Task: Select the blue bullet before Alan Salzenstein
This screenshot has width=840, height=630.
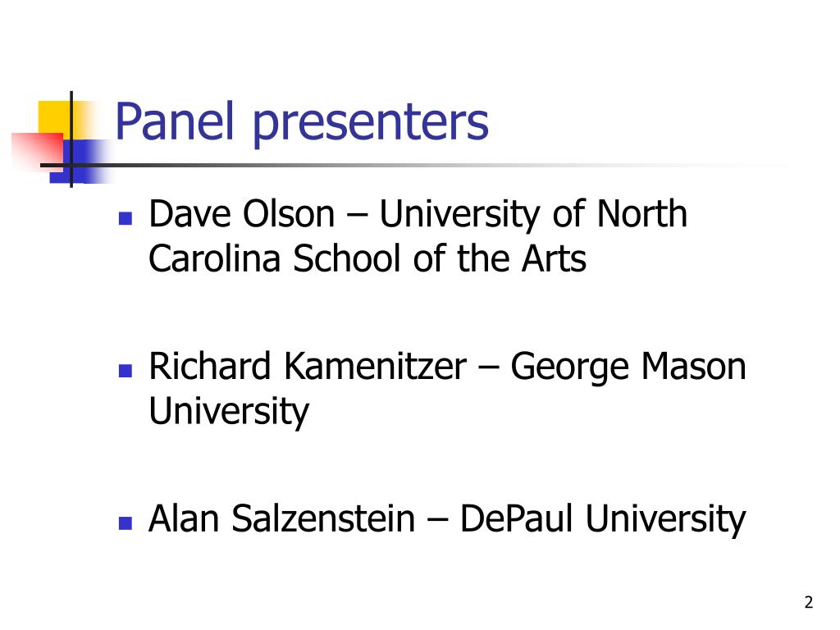Action: click(126, 523)
